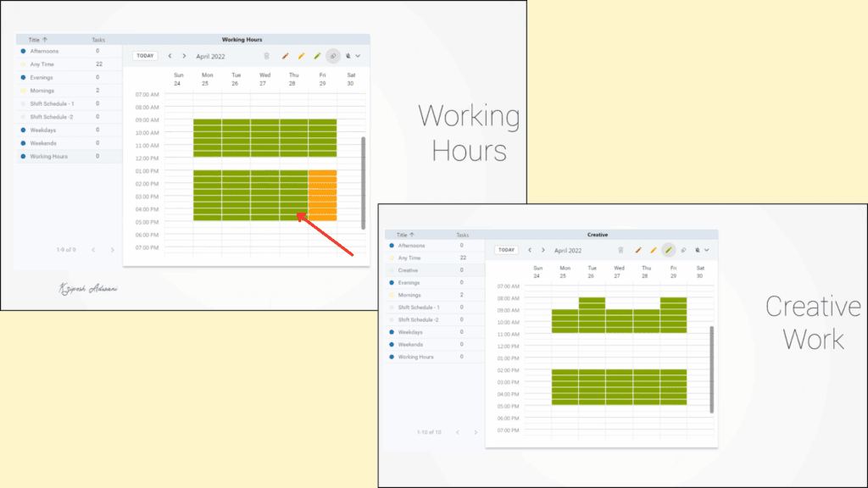
Task: Select the orange pen in Working Hours toolbar
Action: (x=301, y=56)
